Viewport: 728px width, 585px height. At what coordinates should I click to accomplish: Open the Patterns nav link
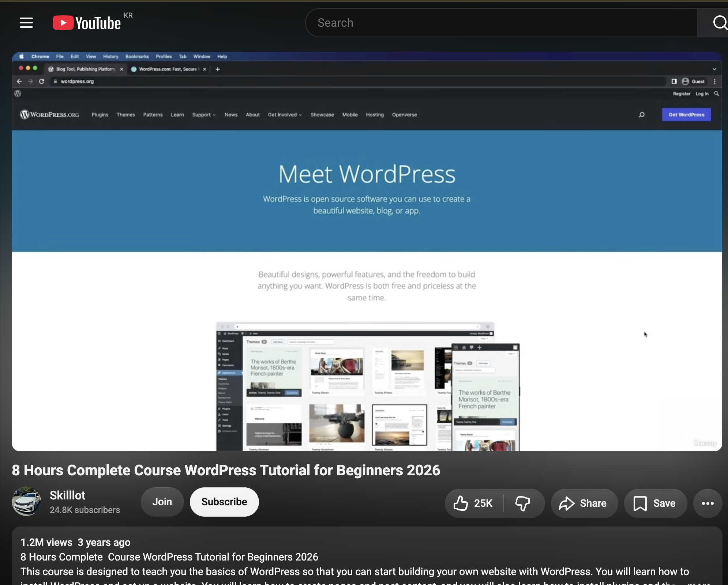153,114
